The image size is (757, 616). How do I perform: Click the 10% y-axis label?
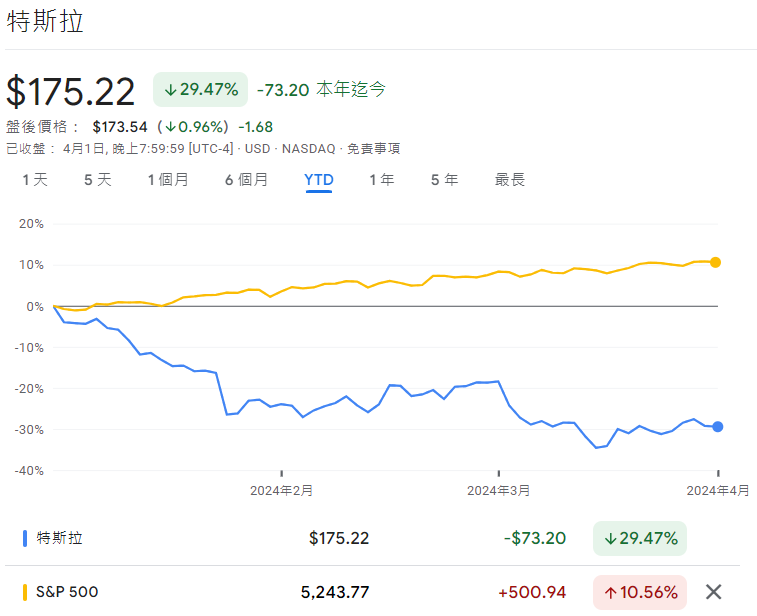(x=31, y=265)
